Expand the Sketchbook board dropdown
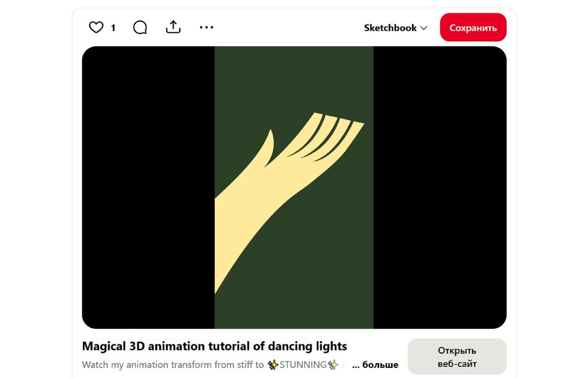588x378 pixels. click(x=395, y=28)
